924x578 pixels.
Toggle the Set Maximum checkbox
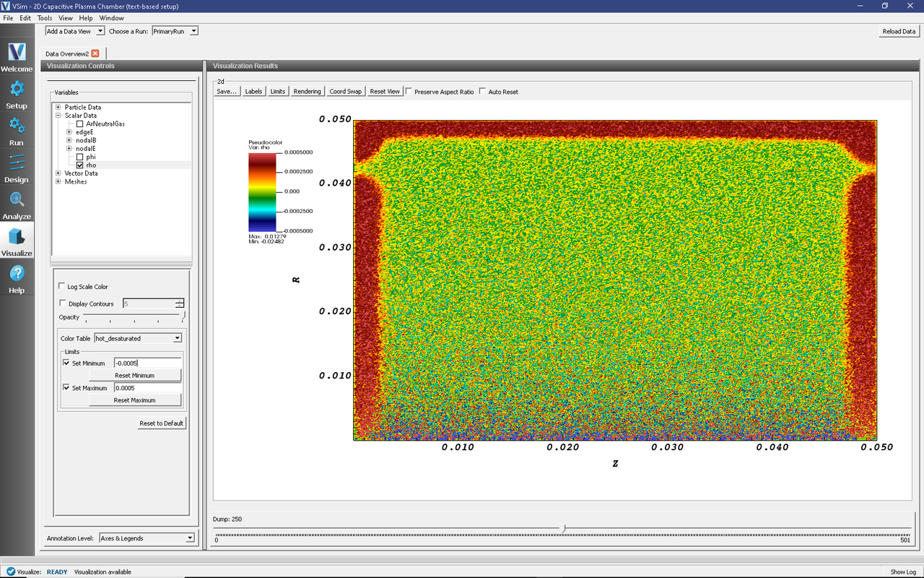[66, 388]
